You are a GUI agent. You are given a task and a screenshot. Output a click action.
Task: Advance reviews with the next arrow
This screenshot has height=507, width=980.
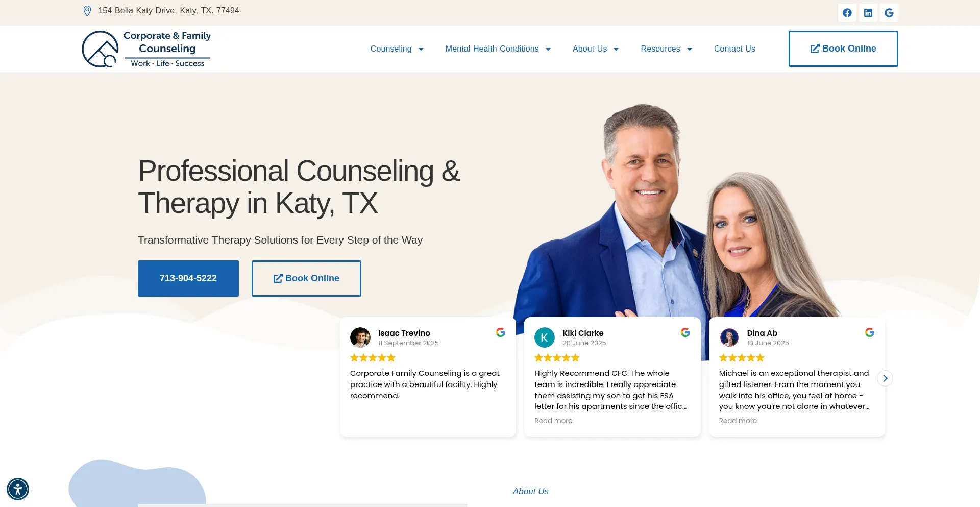[x=885, y=378]
